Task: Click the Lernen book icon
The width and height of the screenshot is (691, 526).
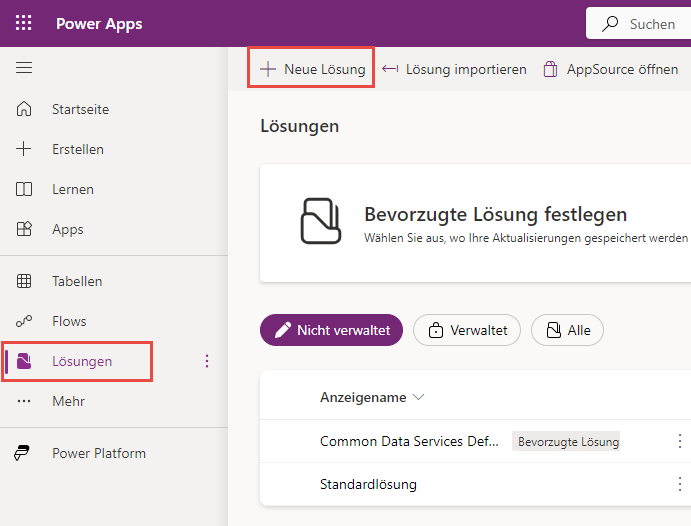Action: (x=24, y=189)
